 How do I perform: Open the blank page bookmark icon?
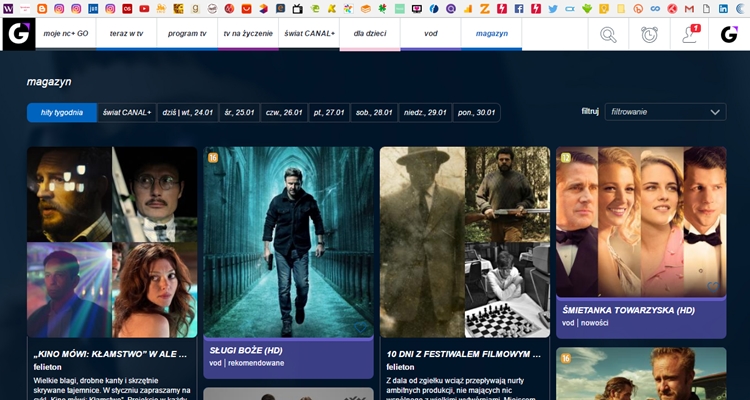(x=706, y=8)
